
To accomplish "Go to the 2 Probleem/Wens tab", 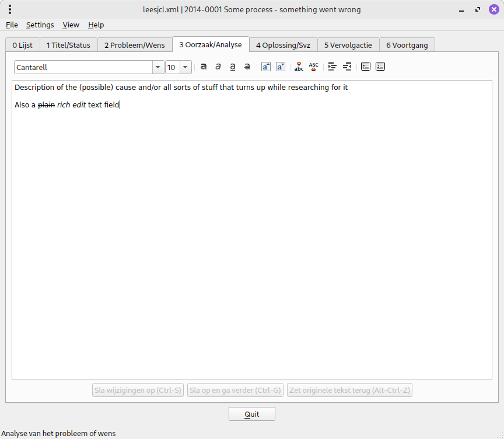I will tap(135, 45).
